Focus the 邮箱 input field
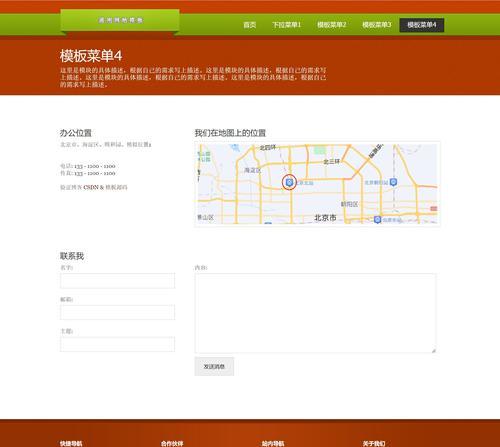 click(117, 312)
